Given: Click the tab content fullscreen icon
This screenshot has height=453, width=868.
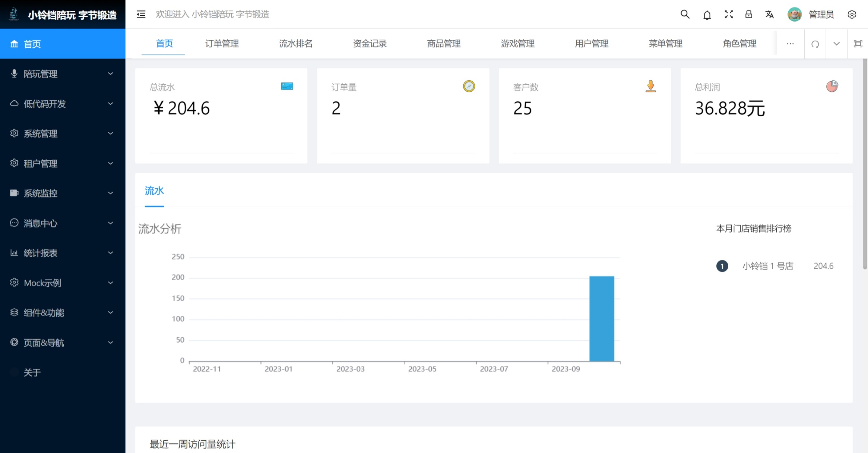Looking at the screenshot, I should (x=858, y=44).
